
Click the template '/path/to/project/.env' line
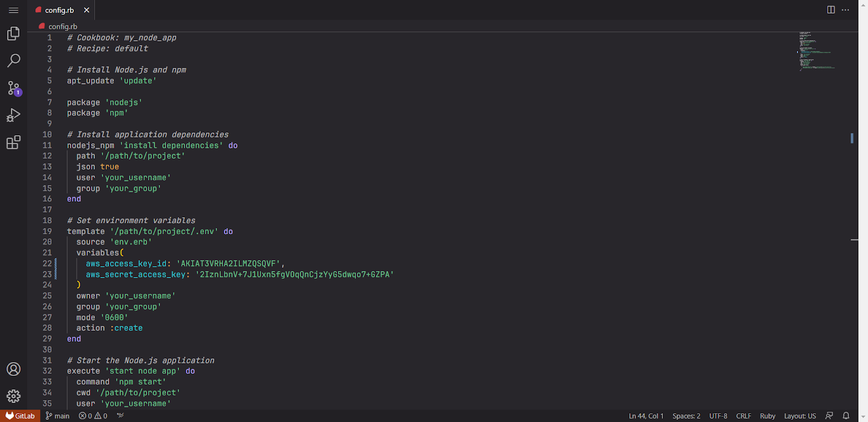point(150,231)
